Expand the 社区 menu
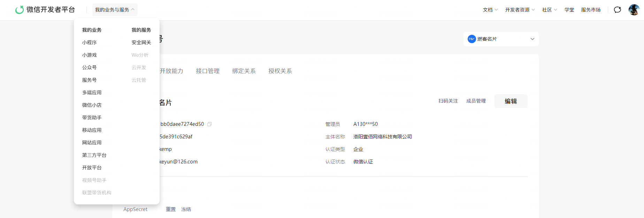This screenshot has width=644, height=218. (x=550, y=10)
